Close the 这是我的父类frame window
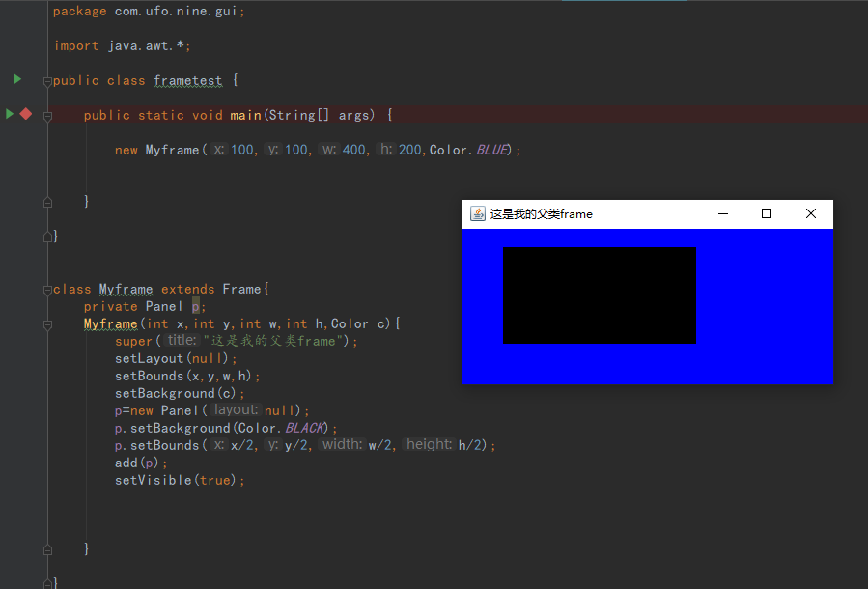Viewport: 868px width, 589px height. click(810, 213)
